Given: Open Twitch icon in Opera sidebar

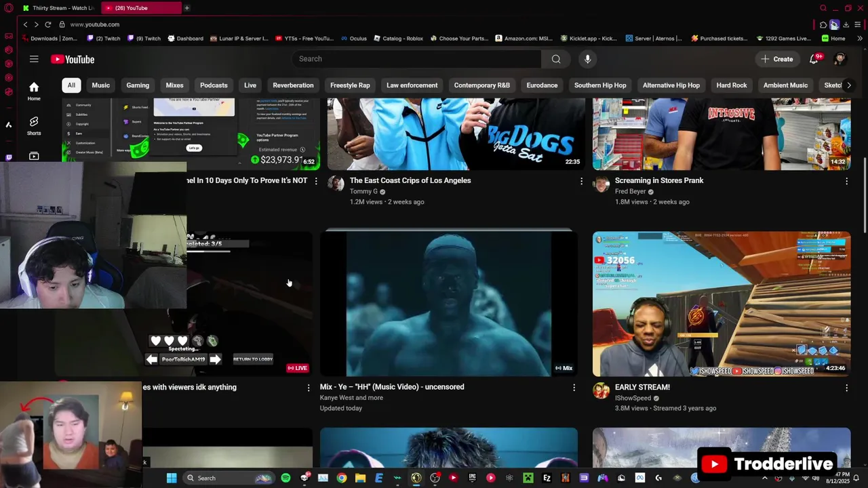Looking at the screenshot, I should [x=9, y=157].
